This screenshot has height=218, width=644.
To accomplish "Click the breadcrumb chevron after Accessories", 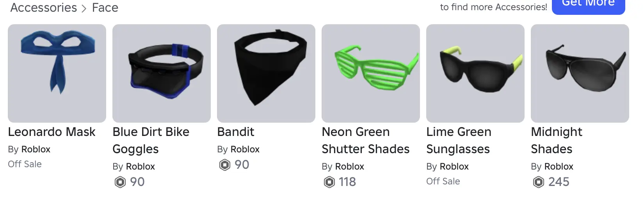I will tap(84, 9).
